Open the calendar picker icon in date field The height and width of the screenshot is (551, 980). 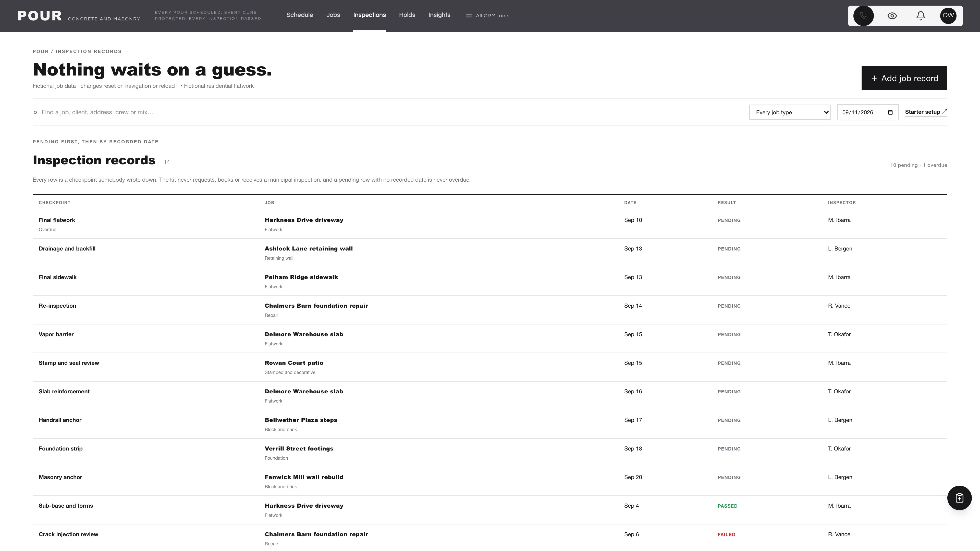(x=890, y=112)
